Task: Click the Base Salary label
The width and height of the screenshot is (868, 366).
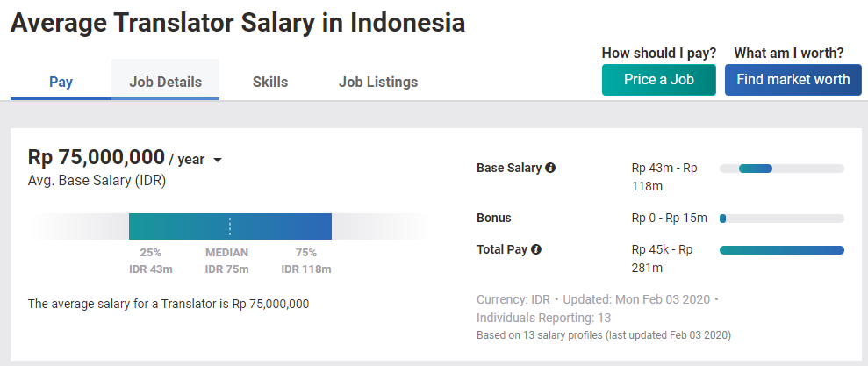Action: [509, 168]
